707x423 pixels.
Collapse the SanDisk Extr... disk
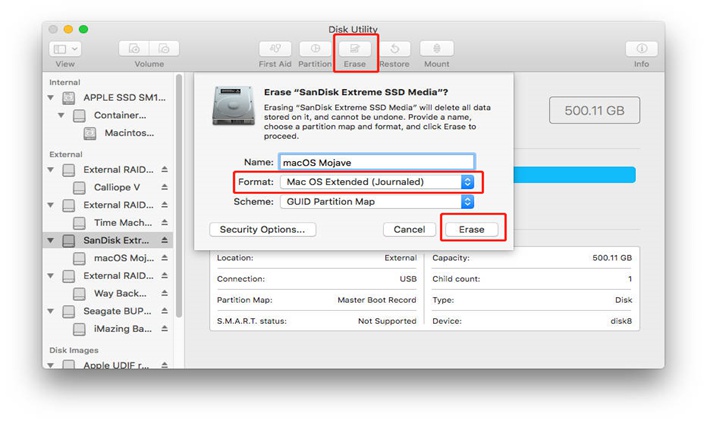point(51,240)
